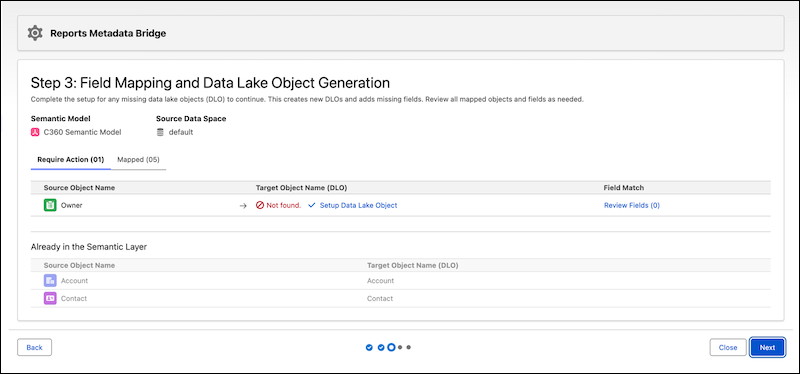Click the database icon next to default

tap(160, 132)
